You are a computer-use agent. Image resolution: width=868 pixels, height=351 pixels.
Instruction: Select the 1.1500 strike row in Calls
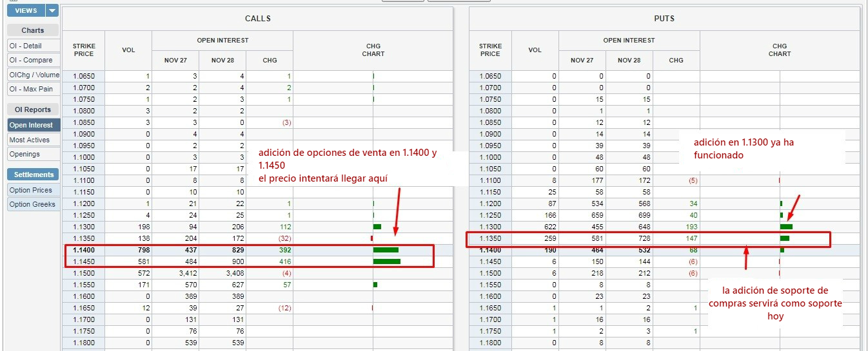(x=84, y=273)
